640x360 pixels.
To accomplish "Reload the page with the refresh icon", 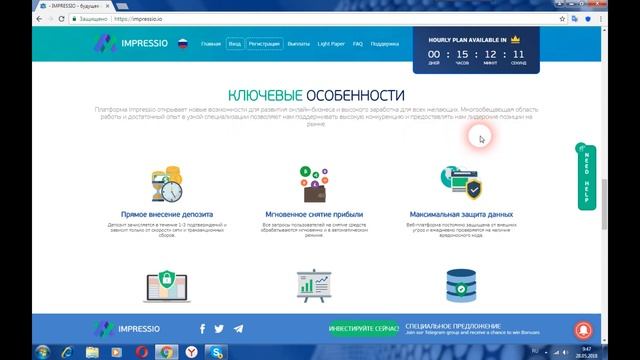I will 62,19.
